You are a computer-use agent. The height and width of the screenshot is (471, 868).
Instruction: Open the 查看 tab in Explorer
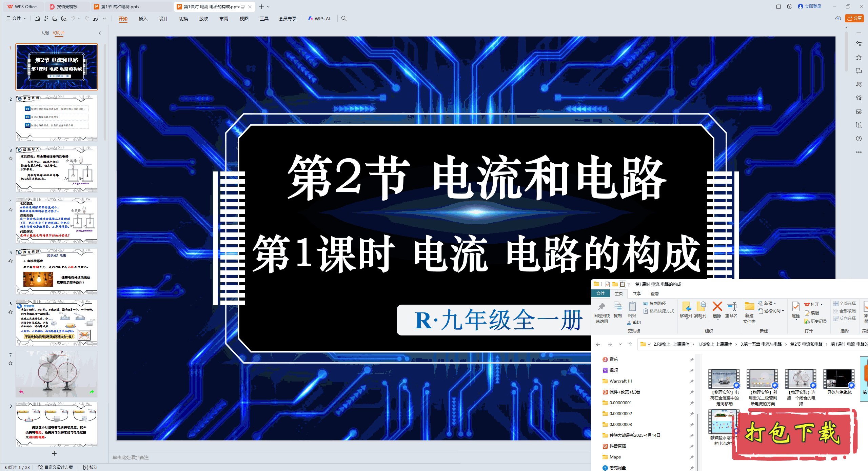(x=655, y=293)
